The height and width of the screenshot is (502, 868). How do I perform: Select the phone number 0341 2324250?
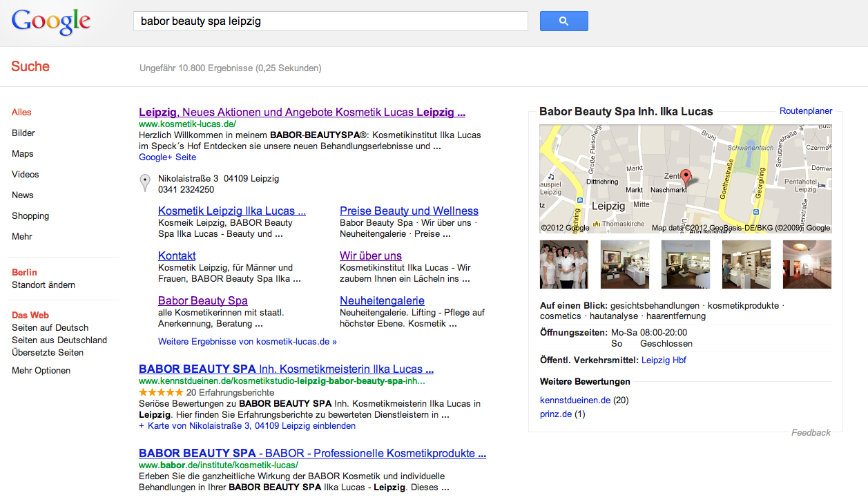(186, 190)
